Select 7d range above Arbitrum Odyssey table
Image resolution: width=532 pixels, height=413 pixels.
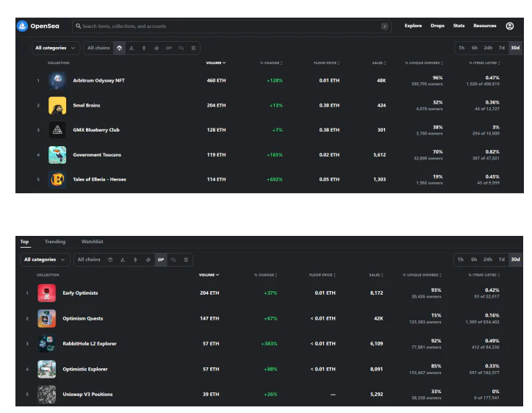click(x=501, y=49)
